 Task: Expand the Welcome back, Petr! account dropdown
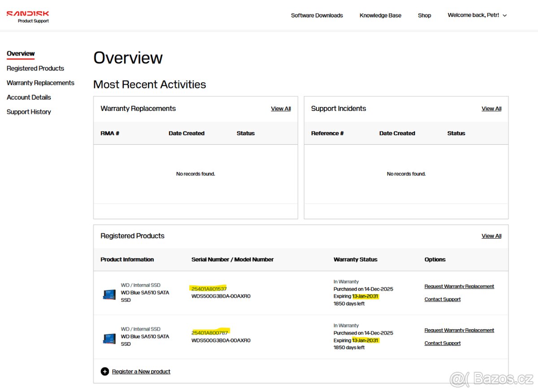[x=477, y=15]
